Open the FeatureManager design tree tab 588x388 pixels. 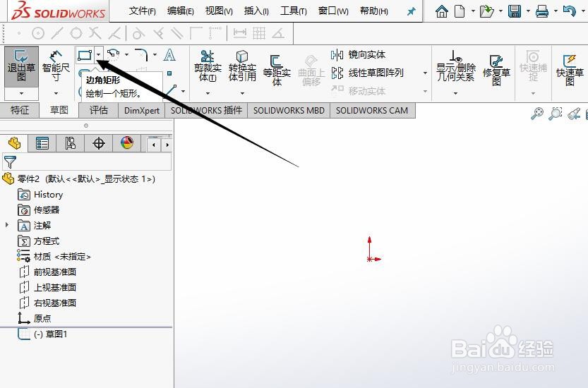(x=14, y=143)
